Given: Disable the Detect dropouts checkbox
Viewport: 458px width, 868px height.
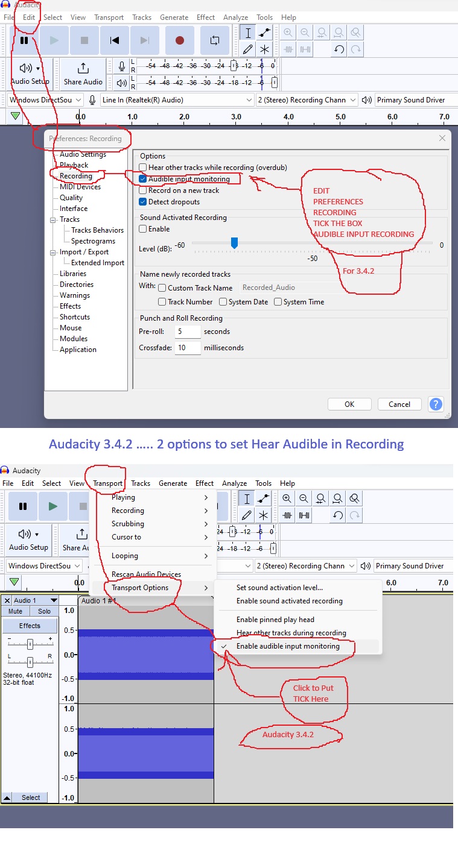Looking at the screenshot, I should [x=143, y=202].
